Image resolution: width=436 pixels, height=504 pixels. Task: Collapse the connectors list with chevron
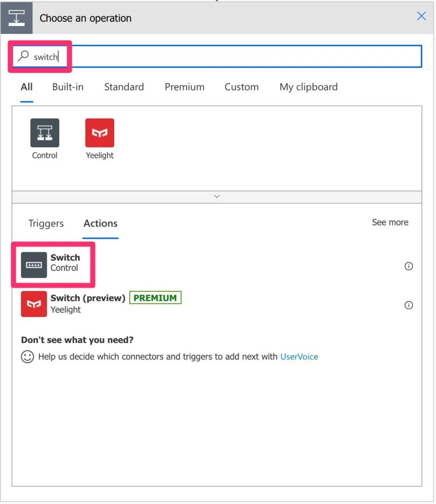tap(217, 196)
